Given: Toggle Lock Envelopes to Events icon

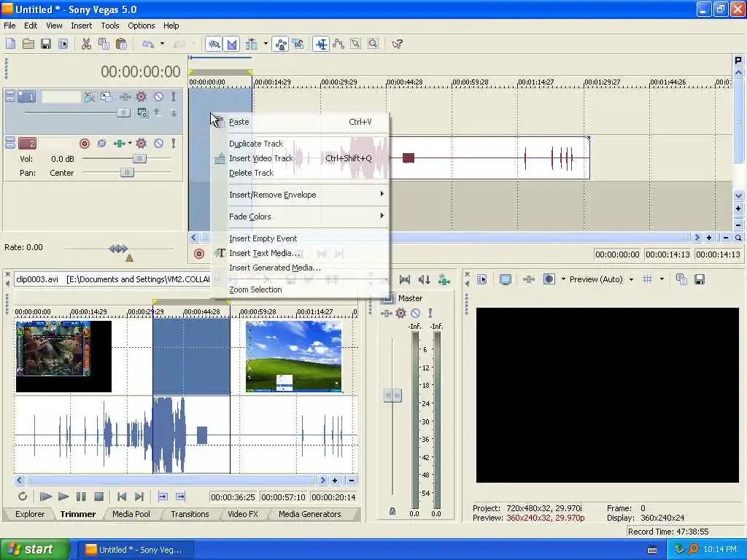Looking at the screenshot, I should pyautogui.click(x=281, y=44).
